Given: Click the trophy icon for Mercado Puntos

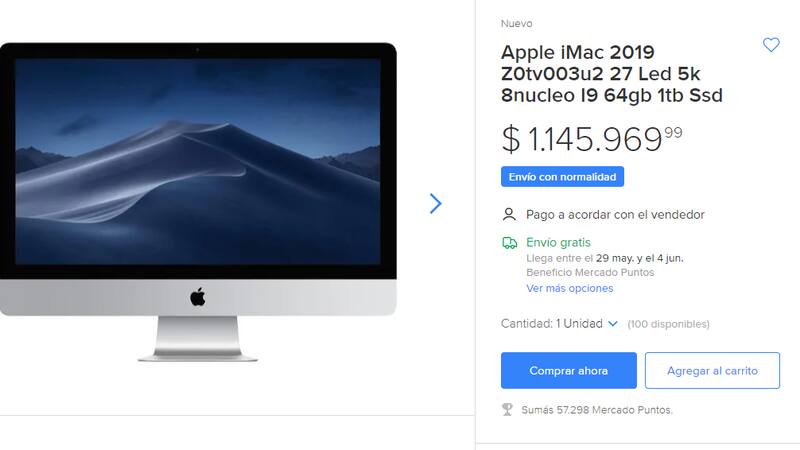Looking at the screenshot, I should pyautogui.click(x=507, y=409).
